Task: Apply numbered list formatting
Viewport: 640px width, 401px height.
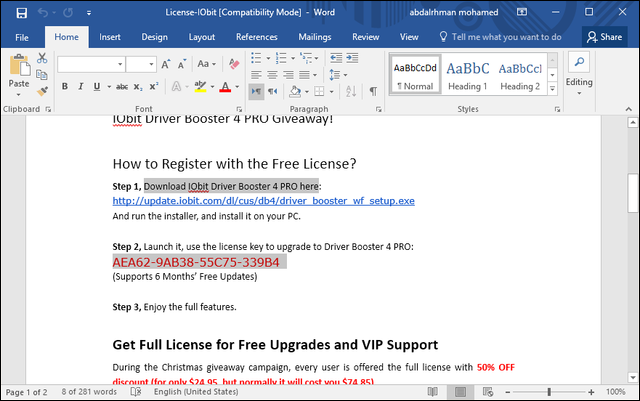Action: 281,58
